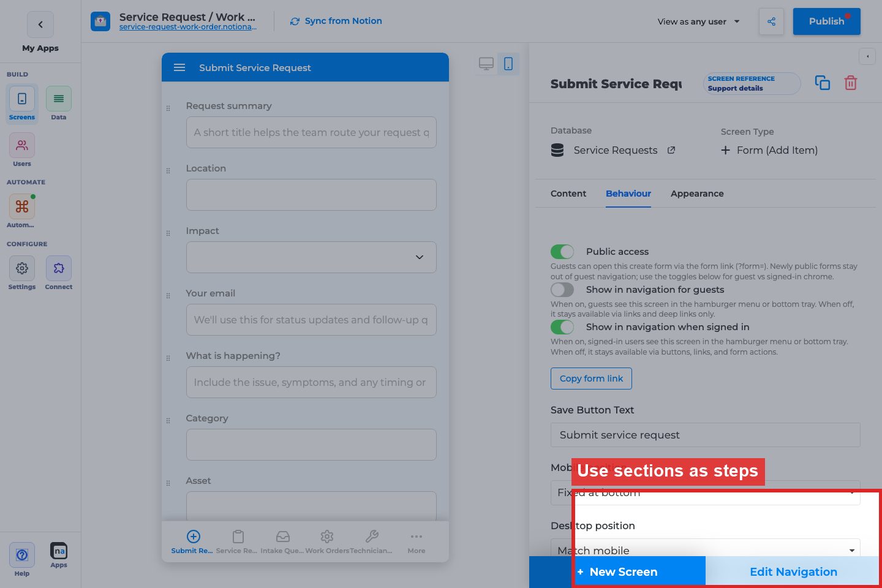Open the Screens builder section
This screenshot has height=588, width=882.
click(x=22, y=104)
